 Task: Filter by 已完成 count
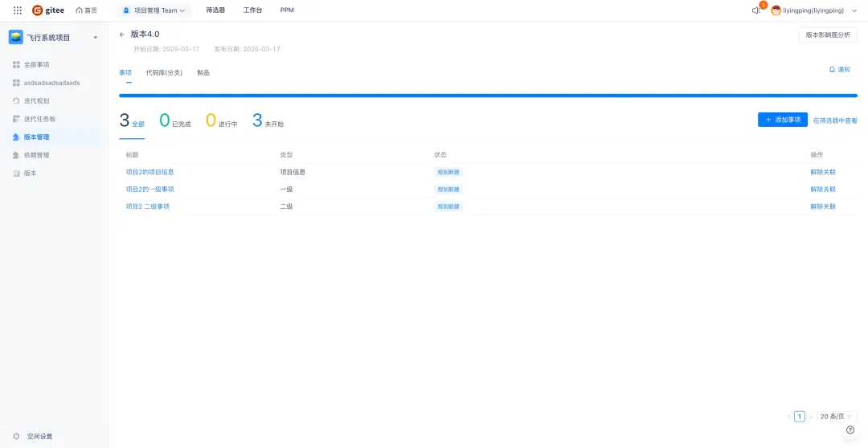[x=175, y=120]
